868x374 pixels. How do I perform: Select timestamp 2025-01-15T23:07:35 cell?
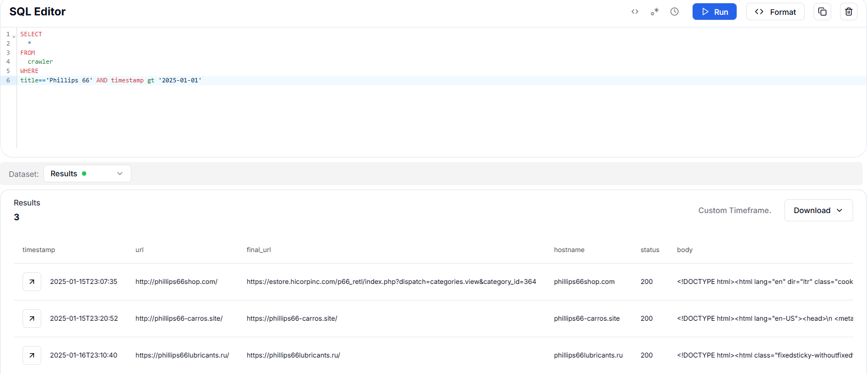(84, 282)
